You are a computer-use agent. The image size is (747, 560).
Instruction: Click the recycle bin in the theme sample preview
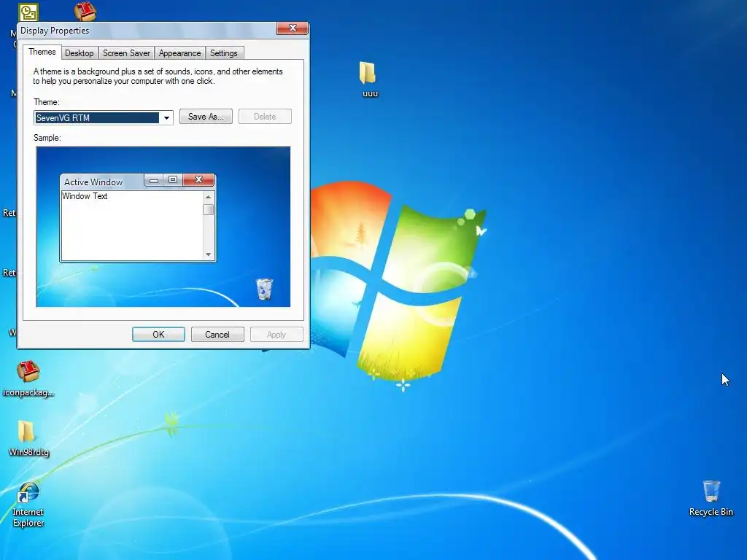(x=264, y=289)
